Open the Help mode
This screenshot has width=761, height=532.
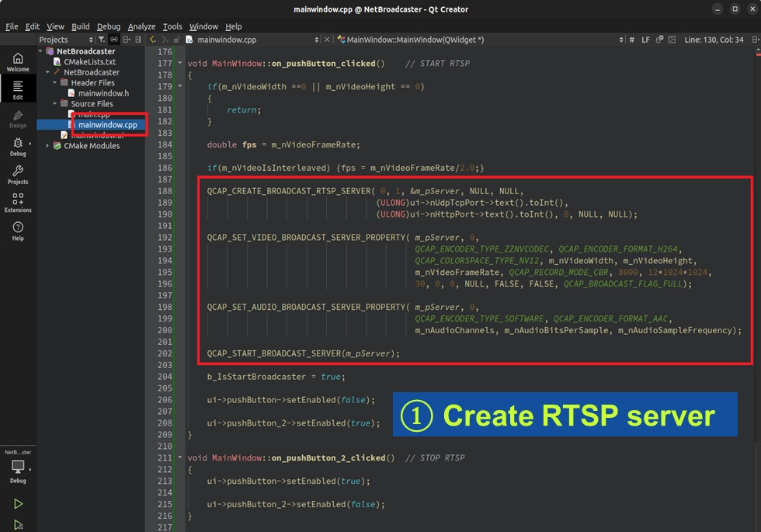coord(18,231)
